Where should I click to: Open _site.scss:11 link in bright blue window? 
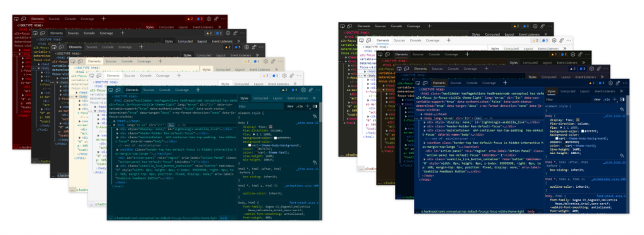click(x=614, y=116)
